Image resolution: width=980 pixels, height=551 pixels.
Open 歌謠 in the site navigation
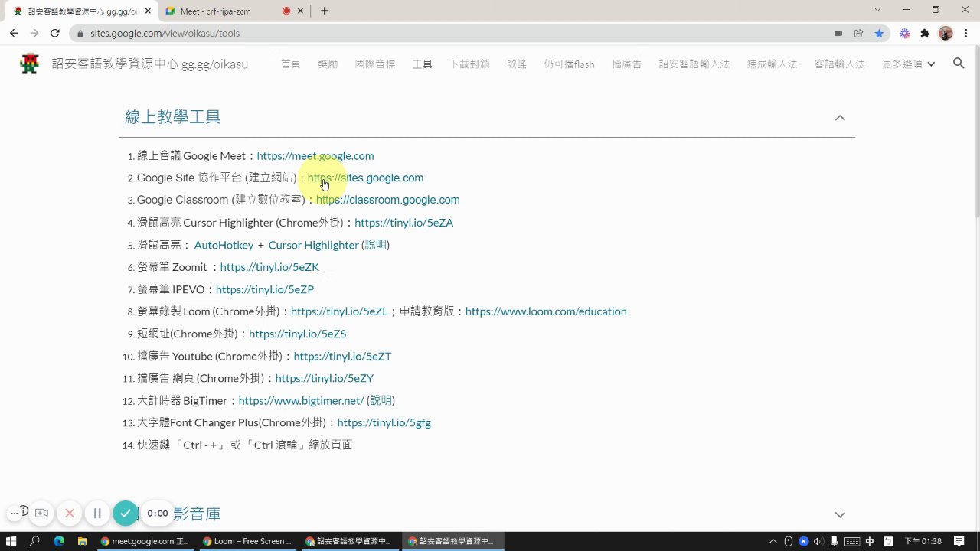[517, 64]
